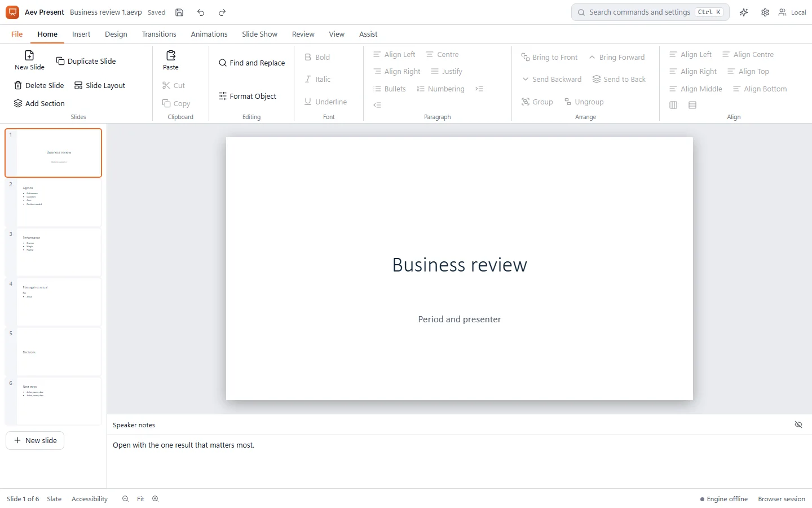Click Fit zoom in status bar

tap(140, 499)
